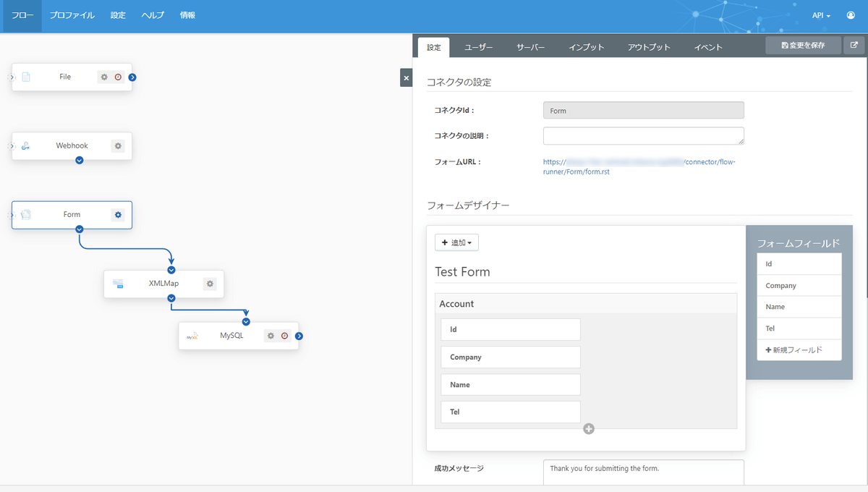The height and width of the screenshot is (492, 868).
Task: Click the File connector red clock icon
Action: [x=118, y=77]
